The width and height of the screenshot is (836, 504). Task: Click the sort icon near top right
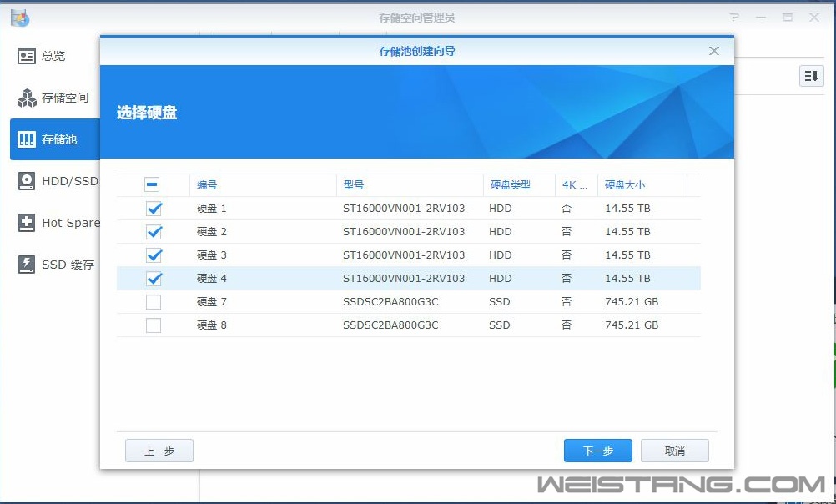click(x=810, y=76)
